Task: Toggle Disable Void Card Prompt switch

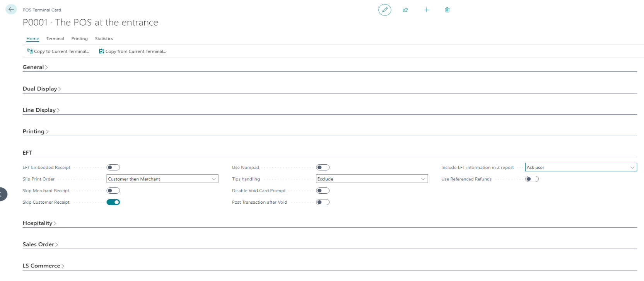Action: pos(323,191)
